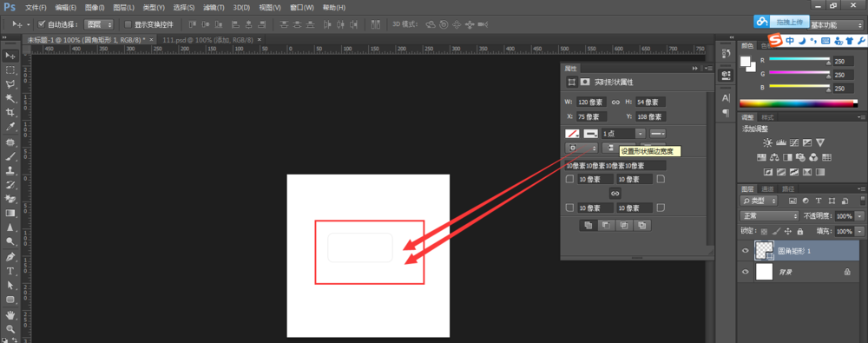Select the Path Selection tool
The height and width of the screenshot is (343, 868).
(x=10, y=285)
